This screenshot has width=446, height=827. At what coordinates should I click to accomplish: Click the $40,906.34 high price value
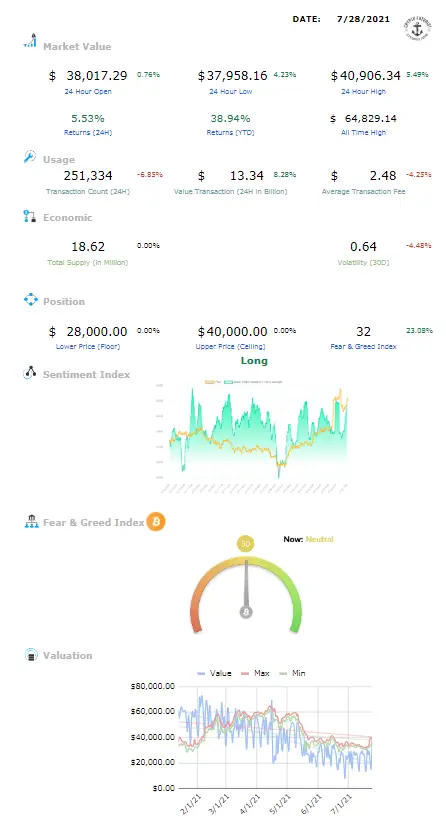click(x=365, y=75)
